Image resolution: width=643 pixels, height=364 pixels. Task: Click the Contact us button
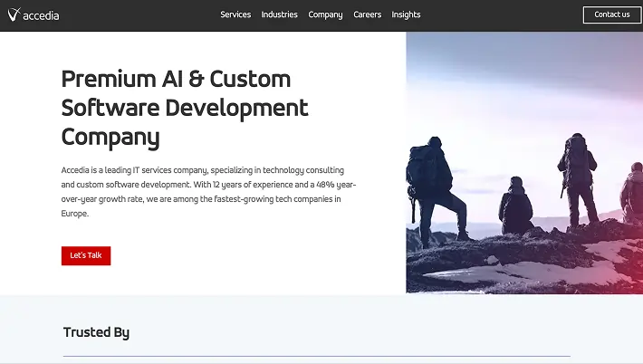[x=612, y=14]
